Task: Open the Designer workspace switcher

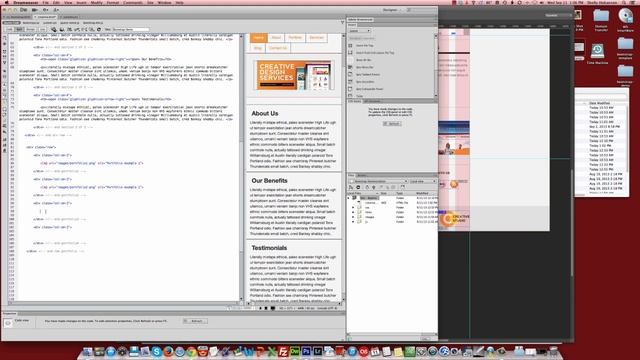Action: 392,10
